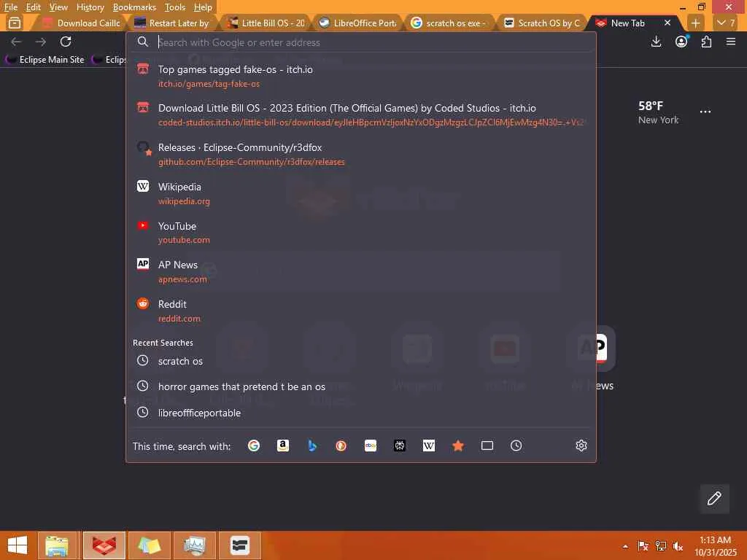
Task: Open the Bookmarks menu
Action: [x=134, y=7]
